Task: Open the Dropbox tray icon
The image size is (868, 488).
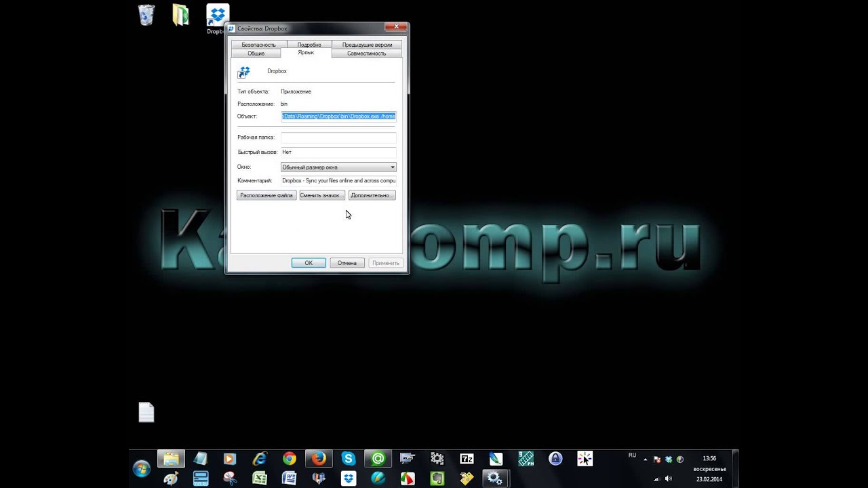Action: point(668,460)
